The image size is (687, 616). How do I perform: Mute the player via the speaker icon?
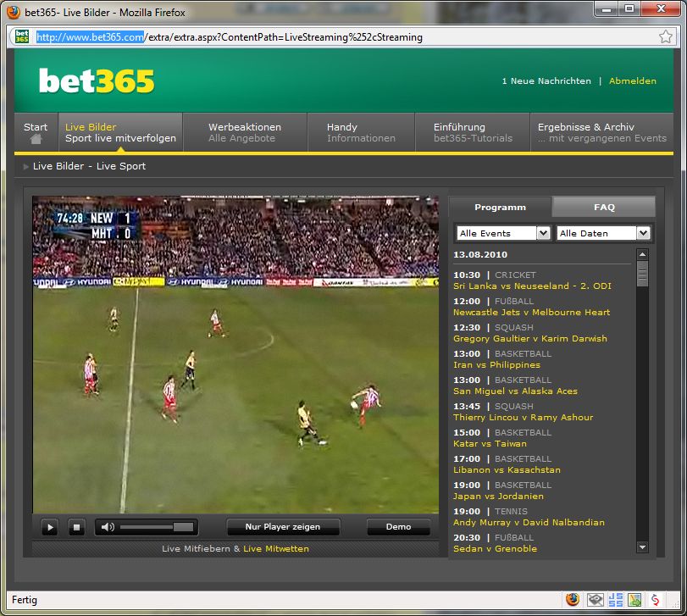(x=108, y=527)
